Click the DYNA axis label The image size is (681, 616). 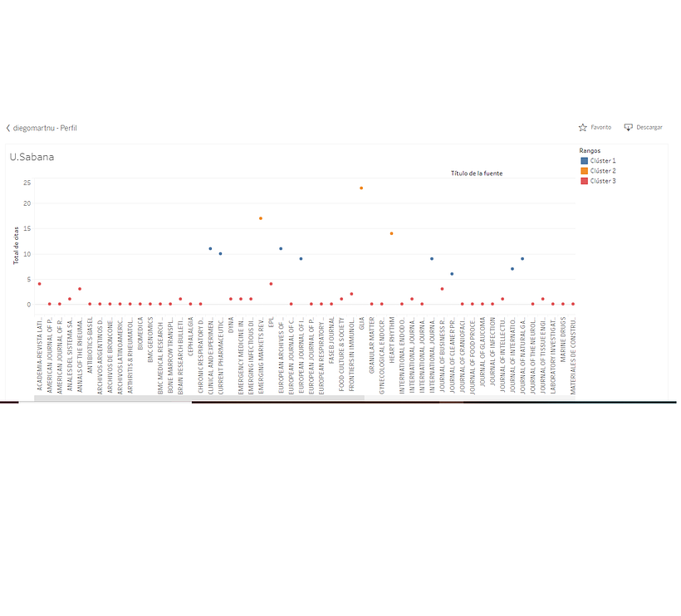(x=231, y=325)
